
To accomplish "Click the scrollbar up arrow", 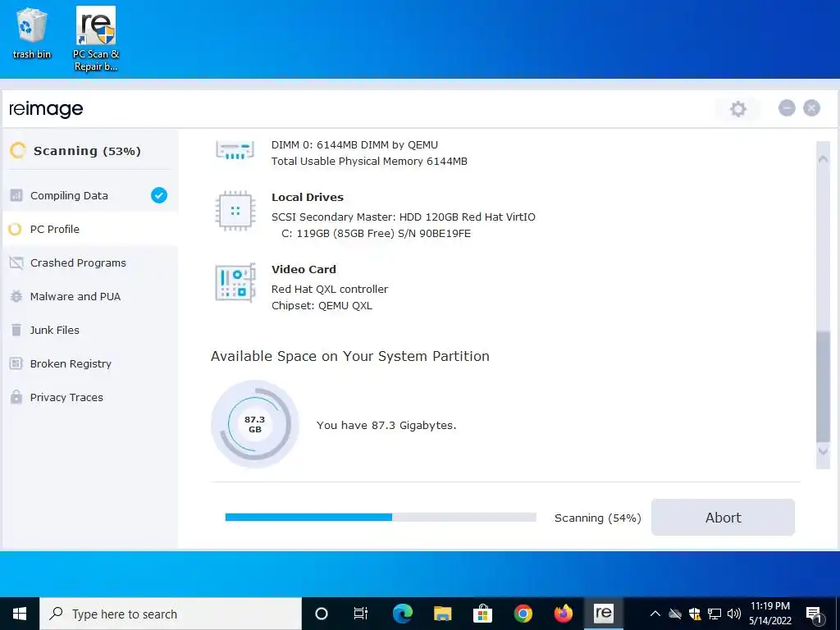I will (823, 159).
